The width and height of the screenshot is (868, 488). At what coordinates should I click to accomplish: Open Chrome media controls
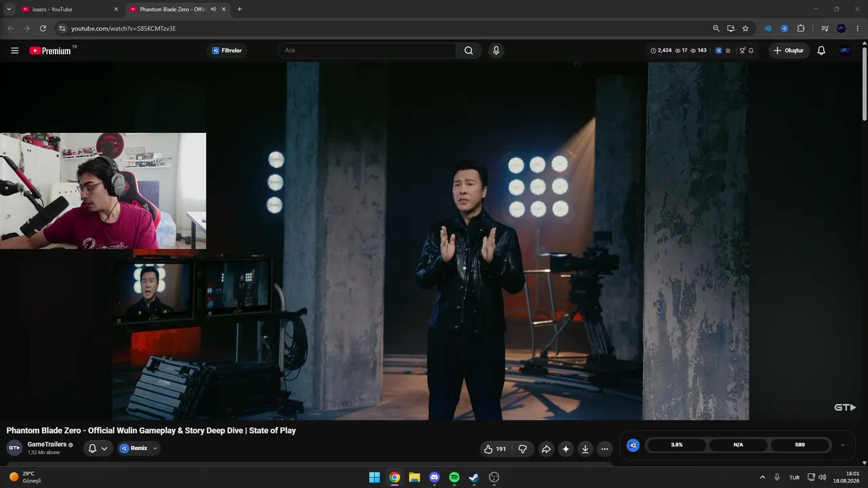click(825, 28)
